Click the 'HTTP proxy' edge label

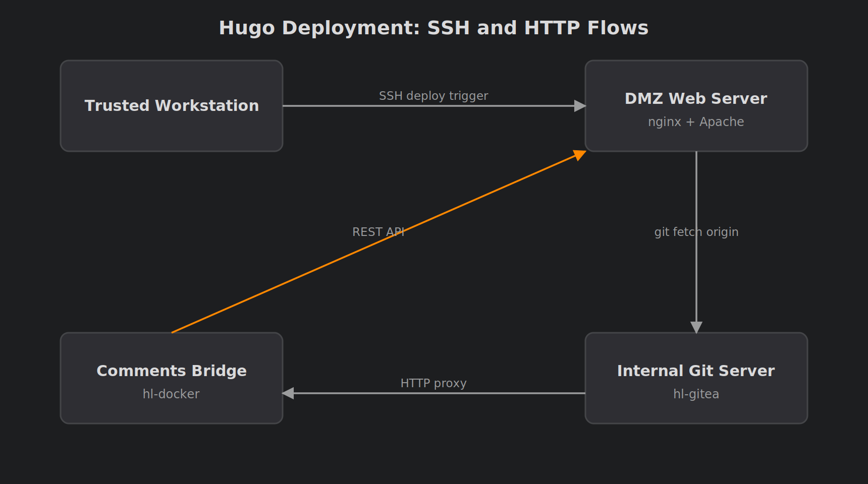tap(433, 383)
